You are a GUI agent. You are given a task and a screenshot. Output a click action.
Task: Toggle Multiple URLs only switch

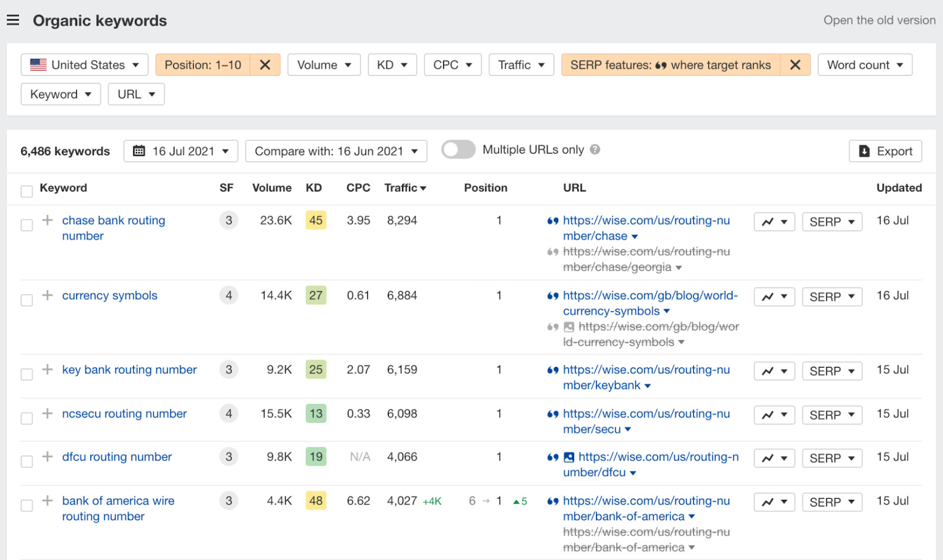459,150
